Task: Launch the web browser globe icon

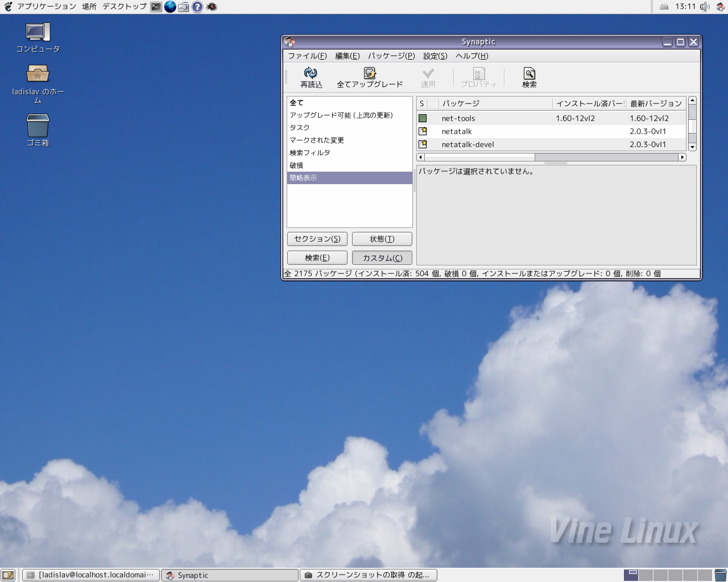Action: (170, 7)
